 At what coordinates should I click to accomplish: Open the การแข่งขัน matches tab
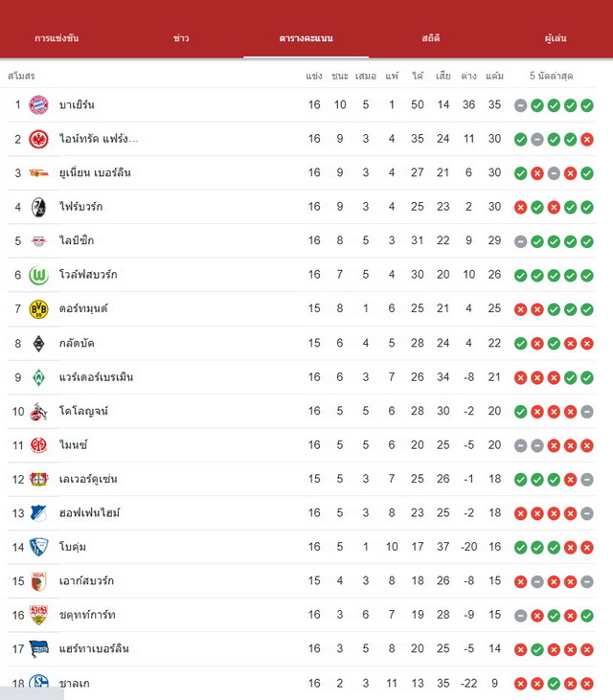[x=57, y=38]
